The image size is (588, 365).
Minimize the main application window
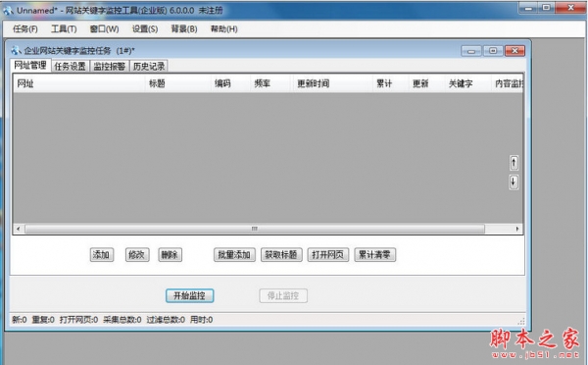point(529,8)
